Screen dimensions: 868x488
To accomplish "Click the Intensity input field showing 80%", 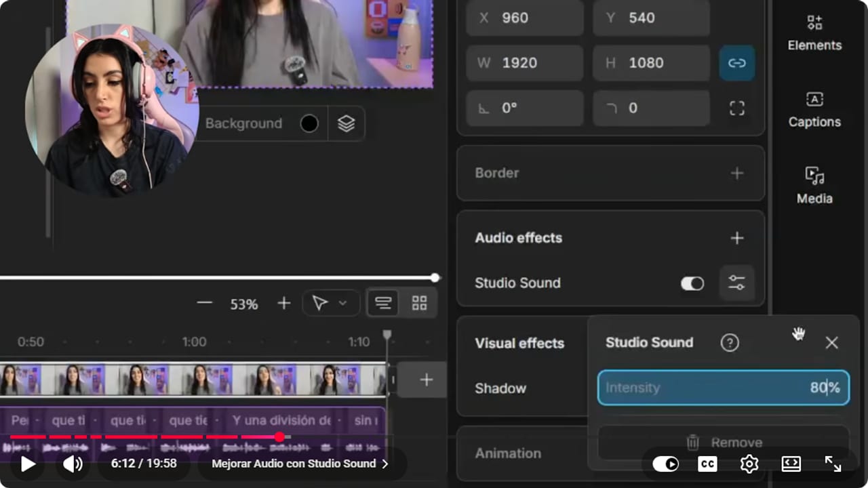I will point(724,388).
